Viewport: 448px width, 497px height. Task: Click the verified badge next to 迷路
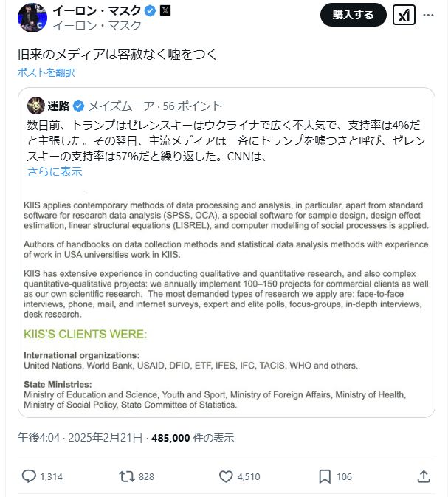(x=79, y=106)
